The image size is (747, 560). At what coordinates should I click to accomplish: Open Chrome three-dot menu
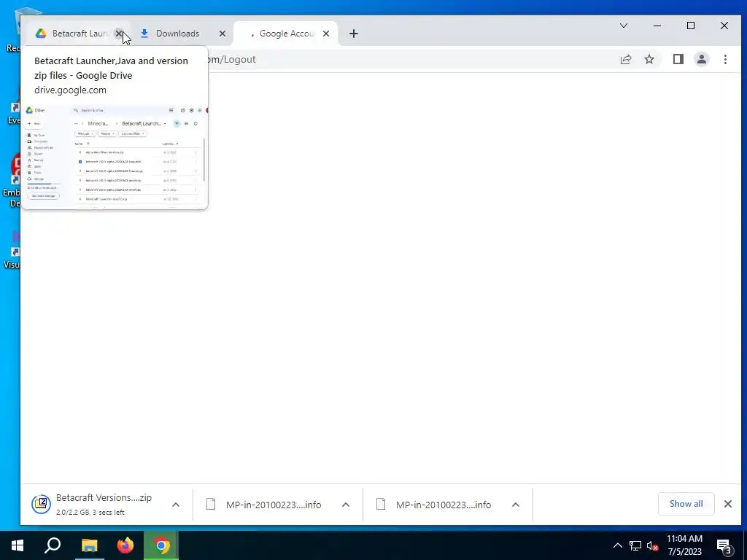click(x=725, y=60)
